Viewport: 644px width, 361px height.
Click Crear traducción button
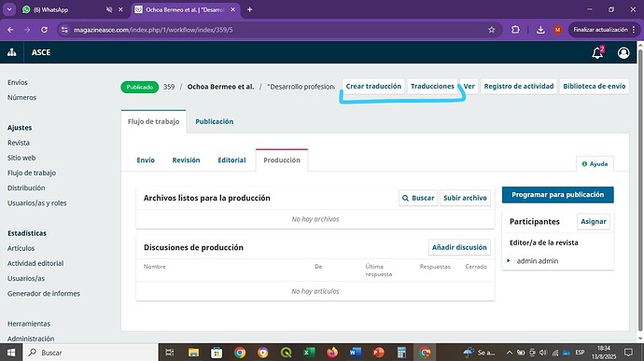[x=373, y=86]
